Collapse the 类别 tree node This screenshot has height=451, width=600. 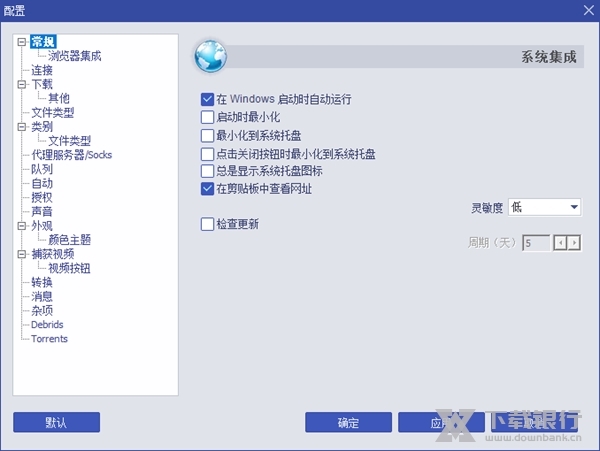click(22, 127)
